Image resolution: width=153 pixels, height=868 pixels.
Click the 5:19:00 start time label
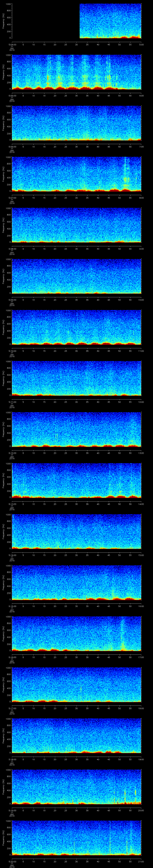12,810
